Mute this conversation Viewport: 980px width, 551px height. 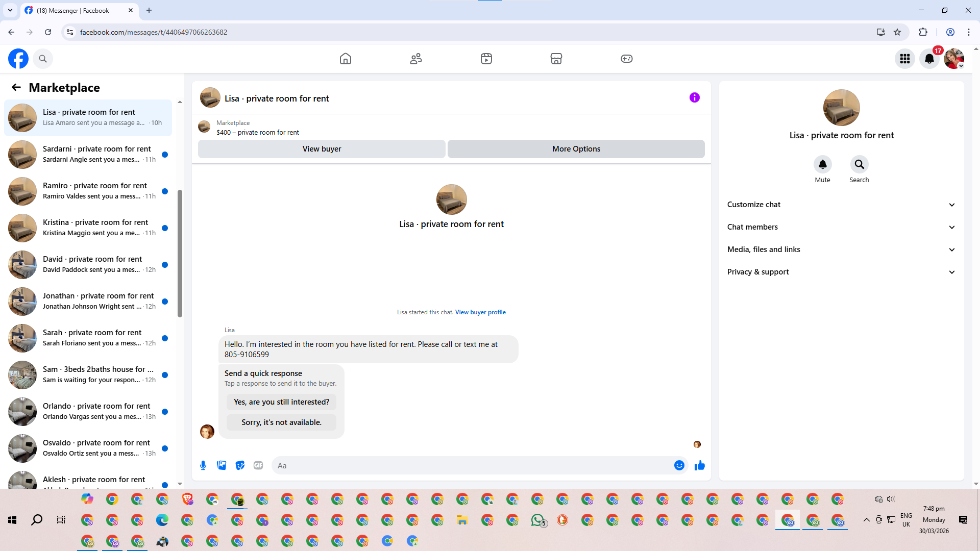click(822, 165)
